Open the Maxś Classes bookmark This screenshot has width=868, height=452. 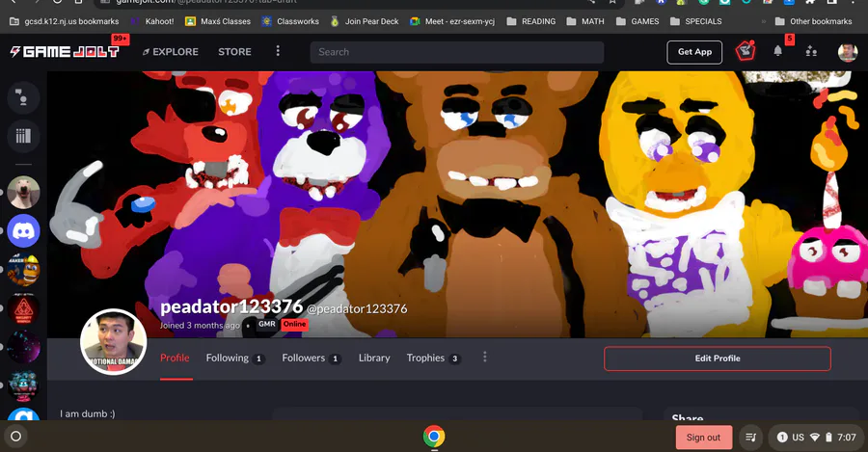click(x=218, y=21)
